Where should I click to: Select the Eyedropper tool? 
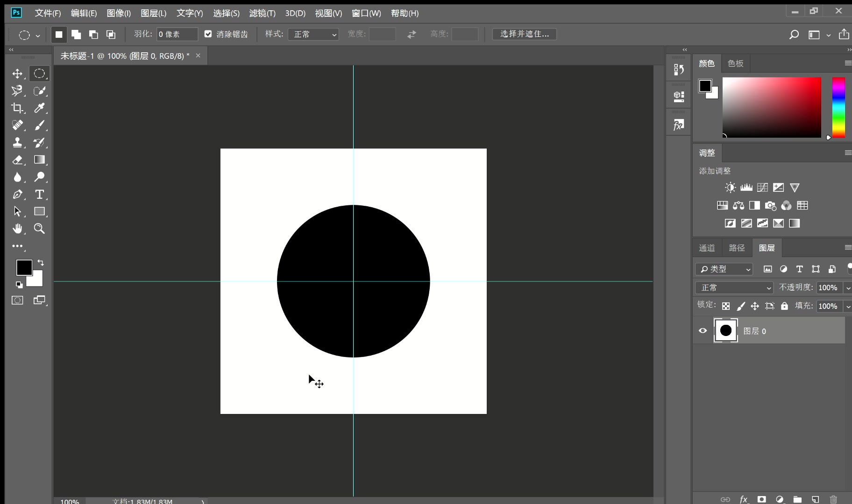pos(40,108)
